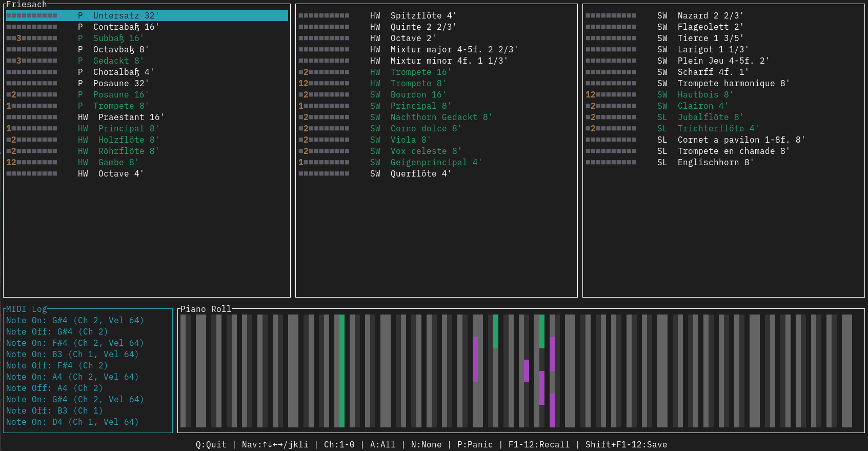Click channel indicators beside Jubalflöte 8'
The image size is (868, 451).
pyautogui.click(x=611, y=117)
